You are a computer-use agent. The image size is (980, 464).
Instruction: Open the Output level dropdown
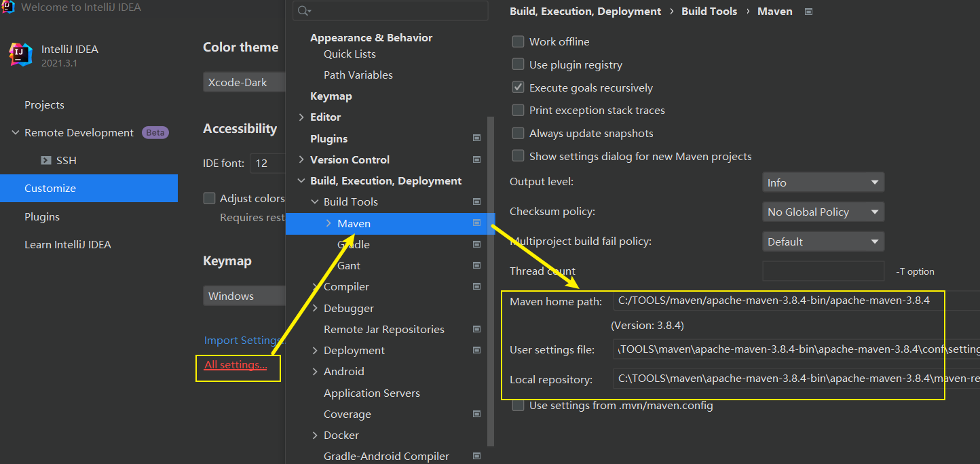coord(823,182)
